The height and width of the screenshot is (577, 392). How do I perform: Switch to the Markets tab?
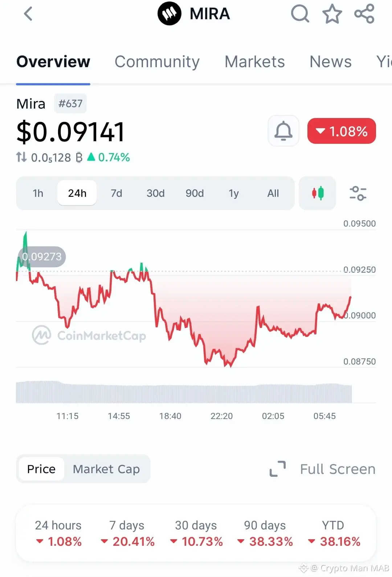255,62
